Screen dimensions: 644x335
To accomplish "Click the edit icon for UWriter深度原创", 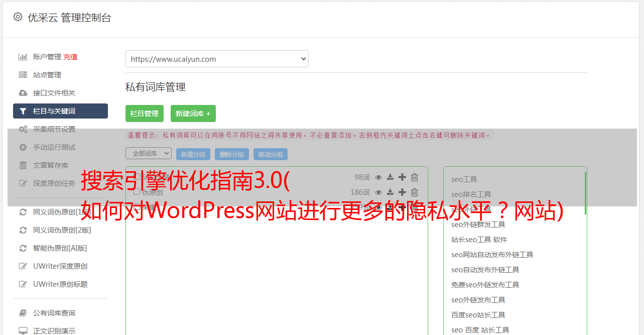I will pyautogui.click(x=23, y=266).
